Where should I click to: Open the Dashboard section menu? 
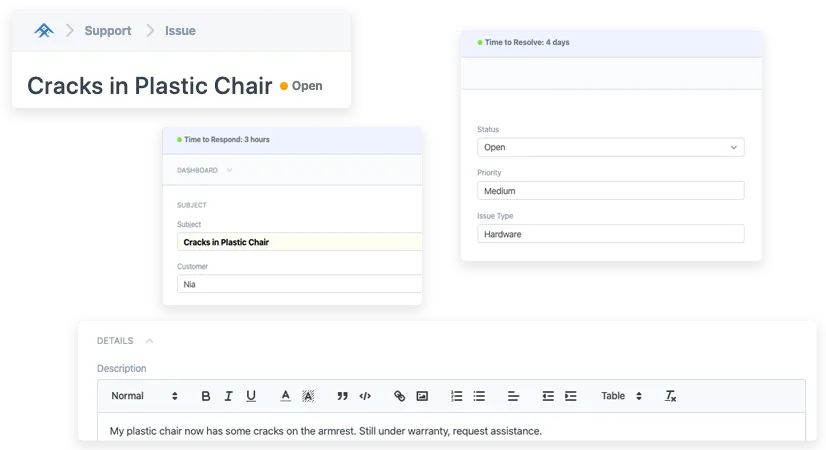[205, 170]
